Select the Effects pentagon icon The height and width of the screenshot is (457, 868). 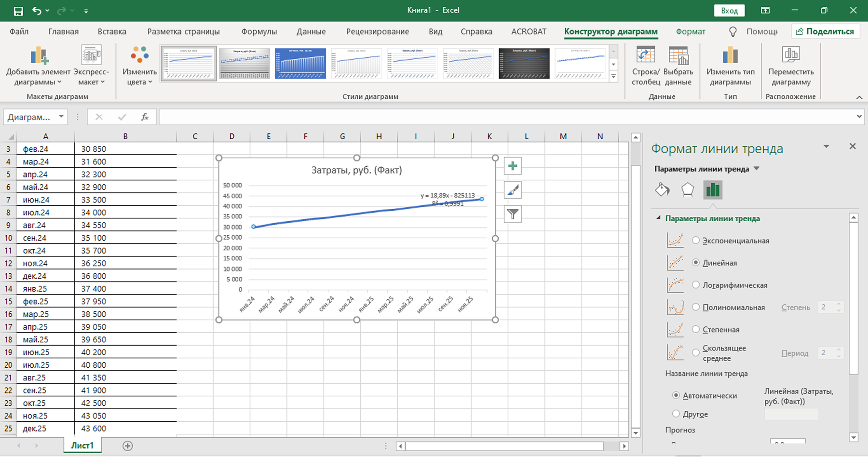[x=687, y=190]
